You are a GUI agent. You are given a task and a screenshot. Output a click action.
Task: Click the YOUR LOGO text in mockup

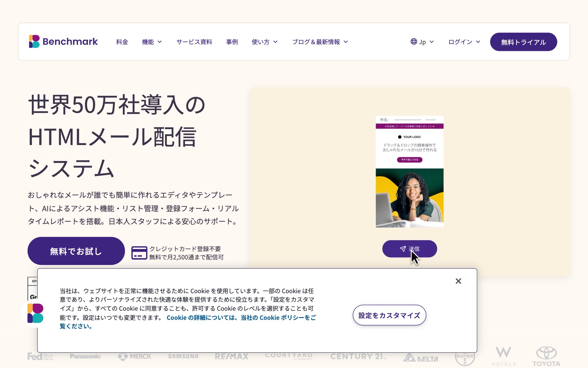[x=412, y=137]
